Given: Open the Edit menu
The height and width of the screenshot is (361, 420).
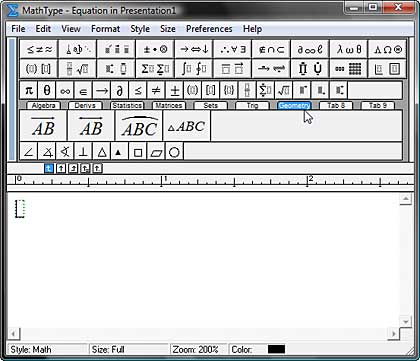Looking at the screenshot, I should point(43,29).
